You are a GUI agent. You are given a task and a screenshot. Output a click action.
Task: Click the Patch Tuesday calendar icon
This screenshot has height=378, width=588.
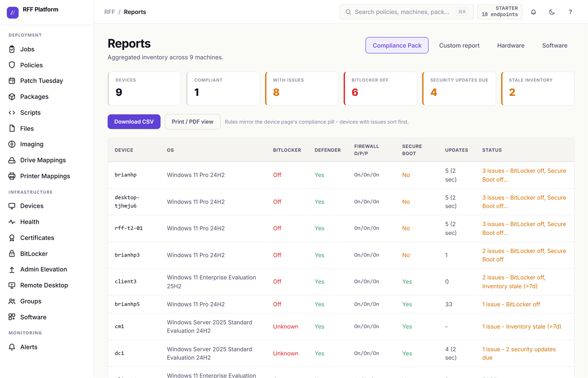pyautogui.click(x=12, y=81)
